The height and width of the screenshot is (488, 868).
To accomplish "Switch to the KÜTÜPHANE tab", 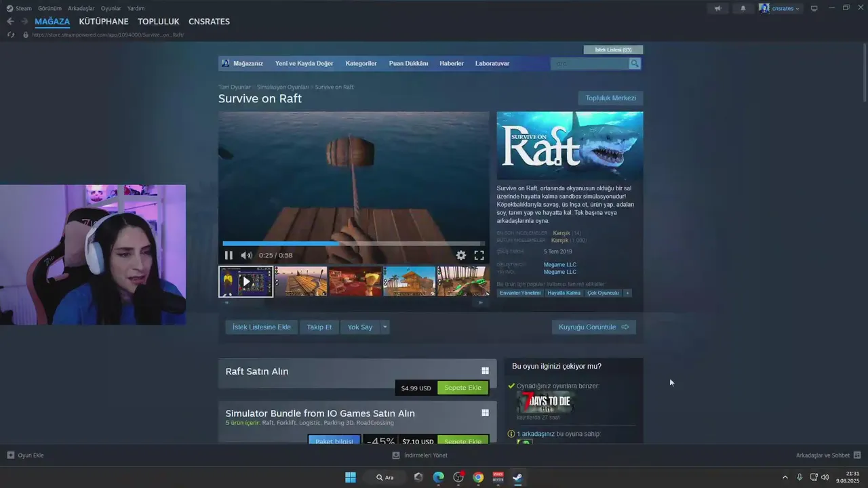I will coord(103,22).
